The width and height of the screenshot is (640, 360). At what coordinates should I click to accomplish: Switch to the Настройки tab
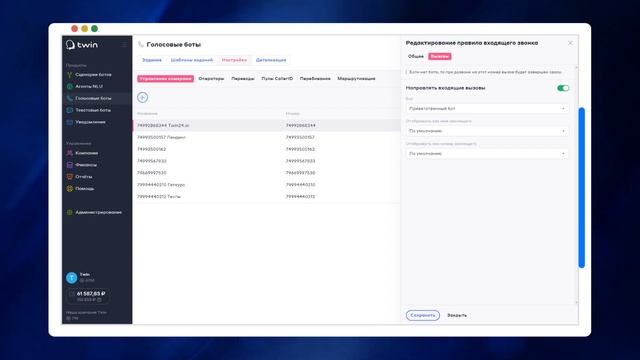[234, 60]
